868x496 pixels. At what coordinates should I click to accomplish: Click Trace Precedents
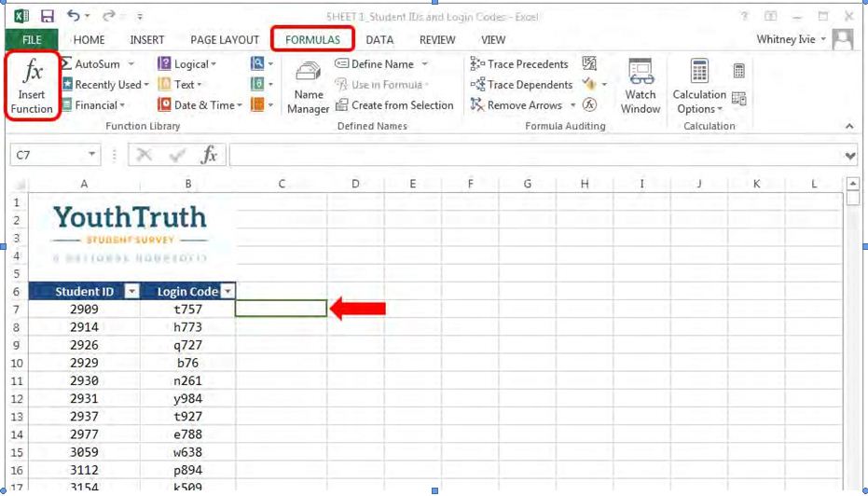click(519, 64)
